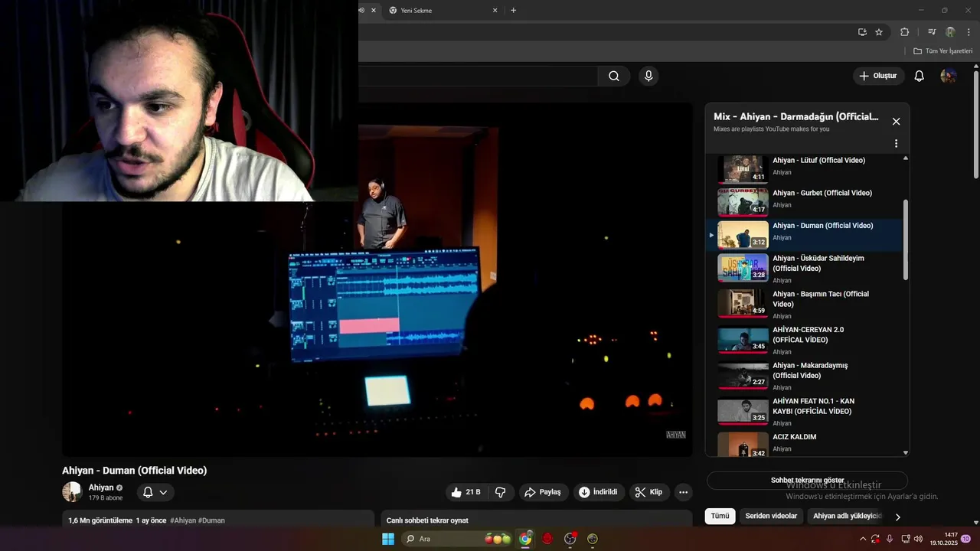Open the Windows Start menu
This screenshot has width=980, height=551.
(388, 539)
